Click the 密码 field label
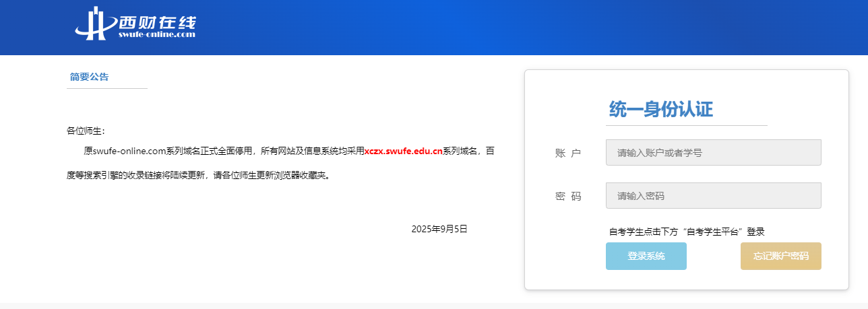The image size is (868, 309). (x=568, y=197)
